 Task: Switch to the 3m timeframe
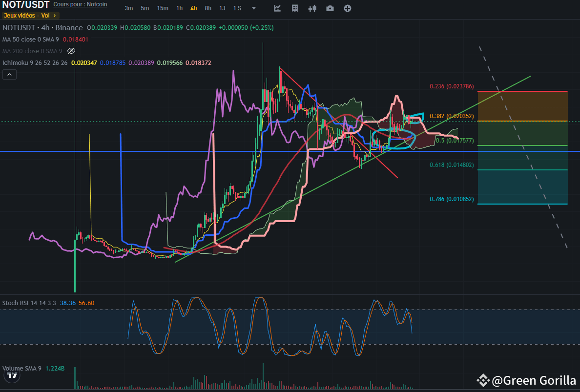pyautogui.click(x=129, y=8)
